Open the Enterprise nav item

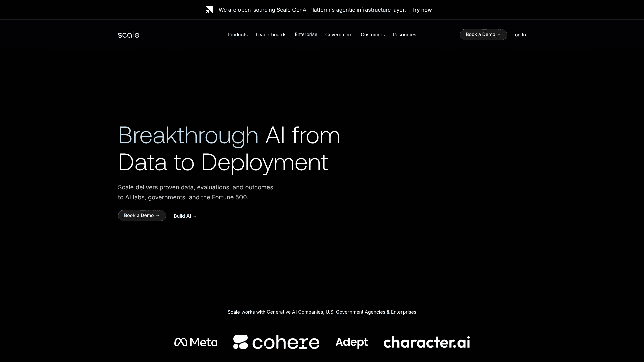306,35
